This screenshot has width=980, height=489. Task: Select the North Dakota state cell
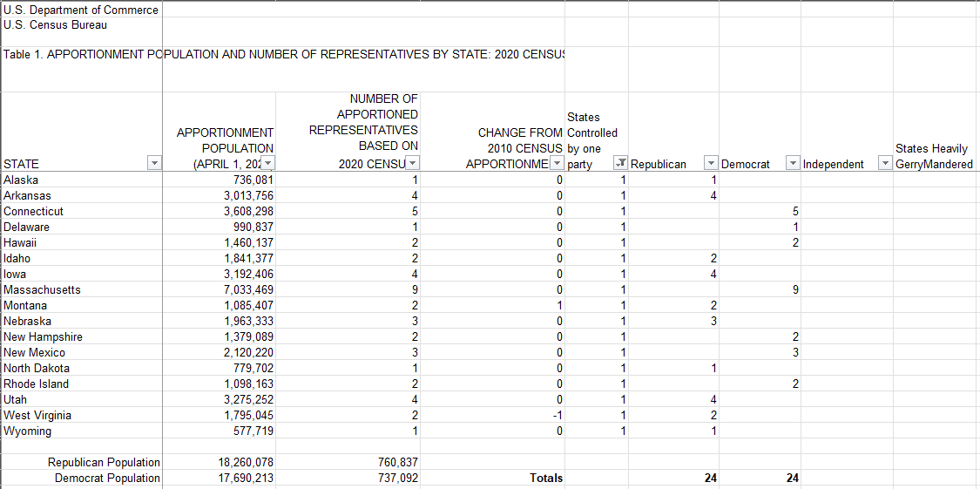(x=82, y=368)
